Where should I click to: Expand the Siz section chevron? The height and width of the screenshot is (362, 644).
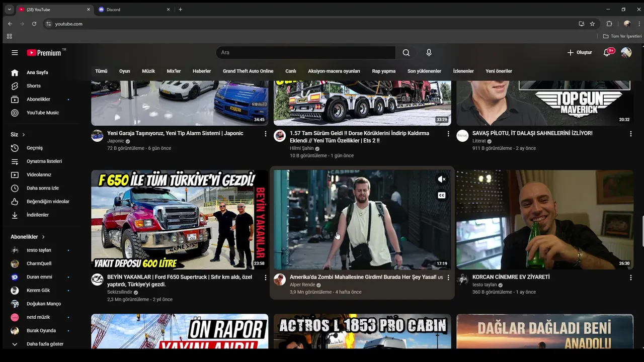pos(23,135)
